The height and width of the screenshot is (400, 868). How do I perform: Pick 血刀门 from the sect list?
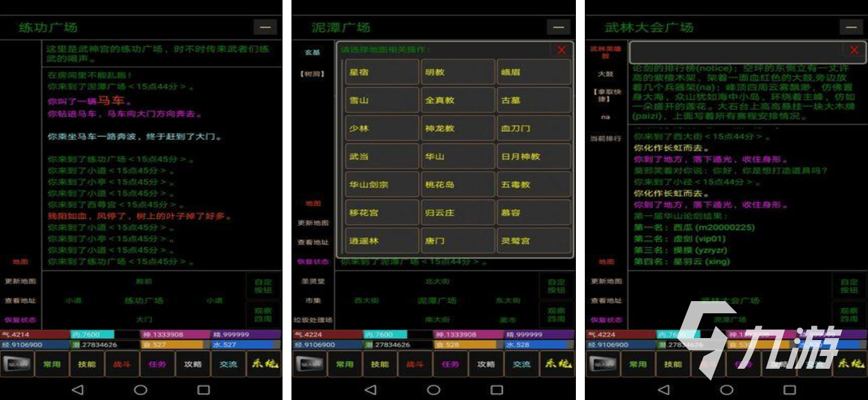point(534,128)
